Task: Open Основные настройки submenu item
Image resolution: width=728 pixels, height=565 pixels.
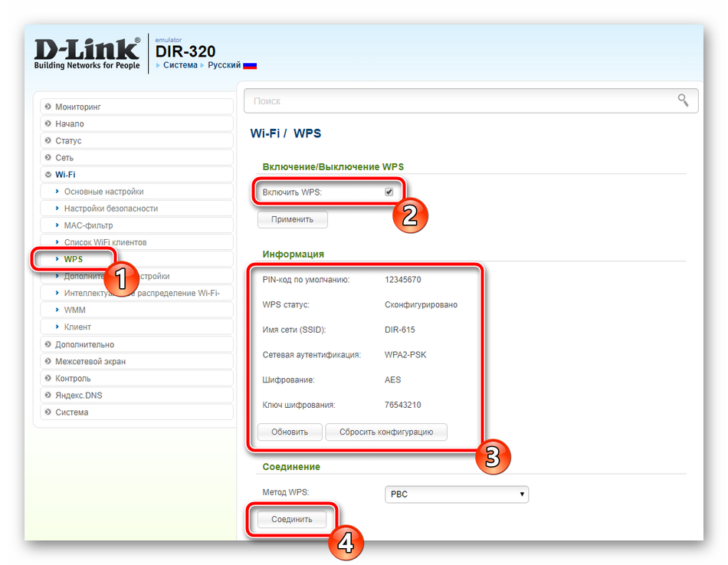Action: tap(136, 192)
